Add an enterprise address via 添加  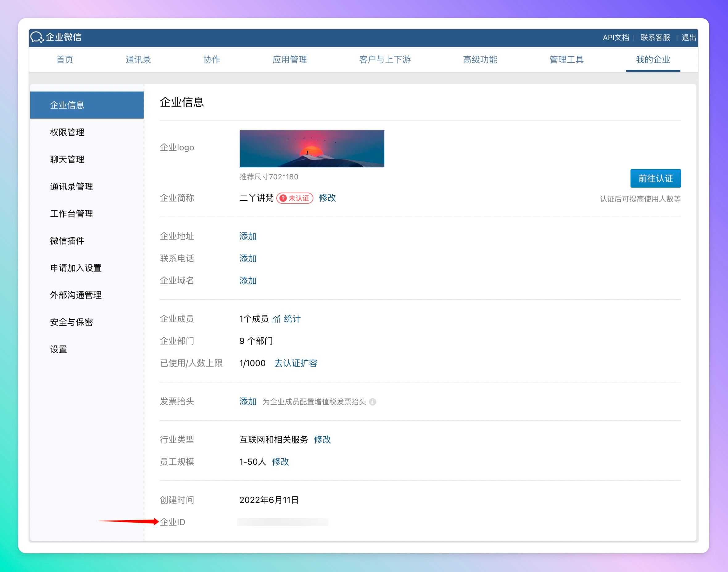click(x=248, y=236)
